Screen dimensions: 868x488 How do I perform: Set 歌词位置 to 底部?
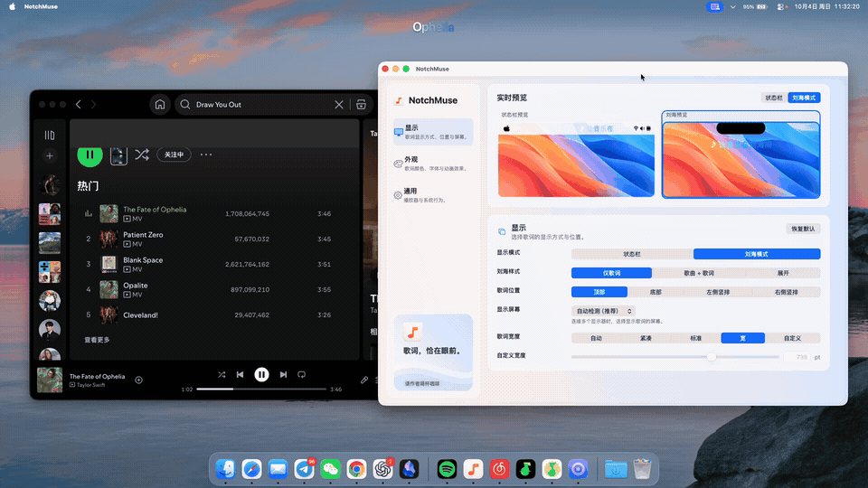tap(656, 292)
